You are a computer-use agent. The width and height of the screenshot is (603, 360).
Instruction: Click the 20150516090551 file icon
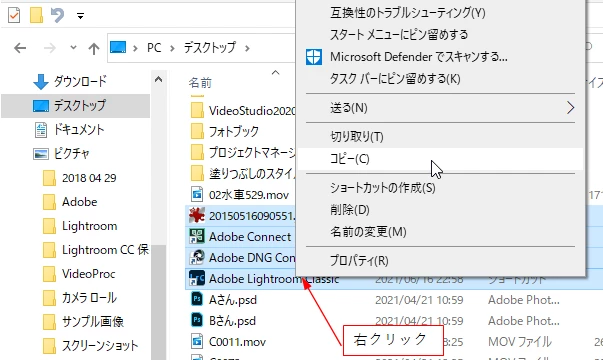197,215
